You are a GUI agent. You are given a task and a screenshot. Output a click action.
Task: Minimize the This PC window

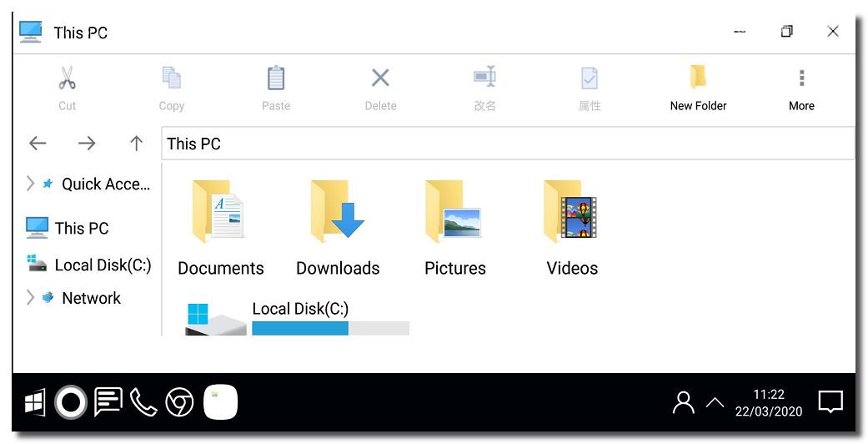coord(740,32)
